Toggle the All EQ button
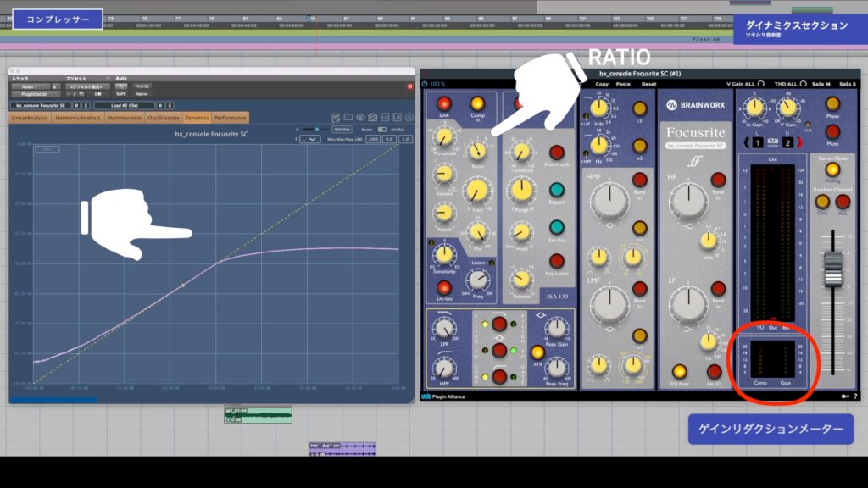868x488 pixels. point(715,371)
